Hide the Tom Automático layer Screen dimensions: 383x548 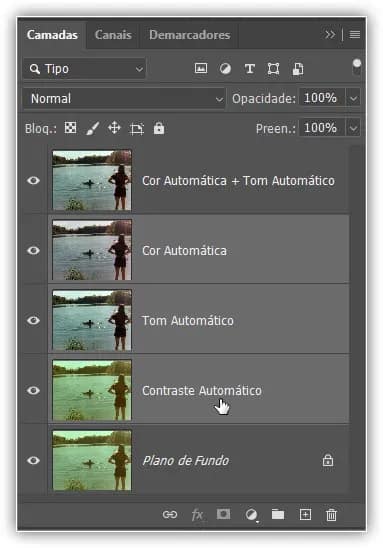pyautogui.click(x=33, y=320)
